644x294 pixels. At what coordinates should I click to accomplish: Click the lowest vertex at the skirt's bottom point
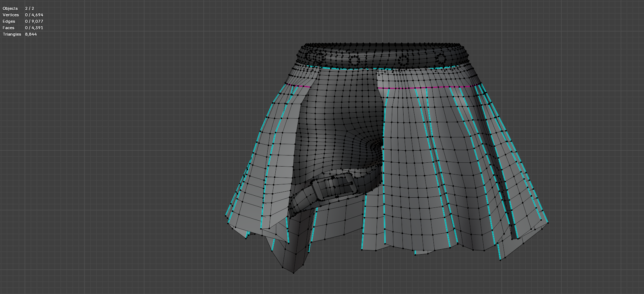coord(293,273)
